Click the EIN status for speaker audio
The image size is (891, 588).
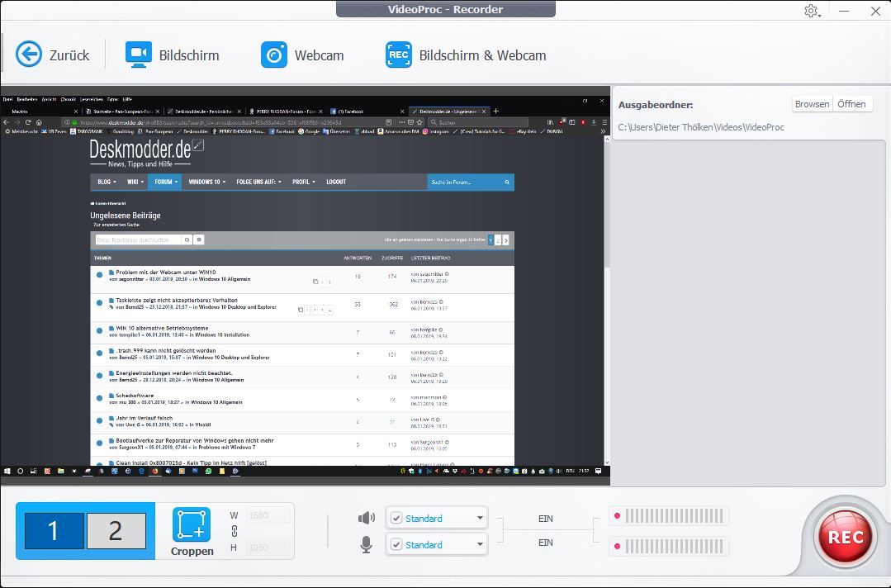click(546, 519)
